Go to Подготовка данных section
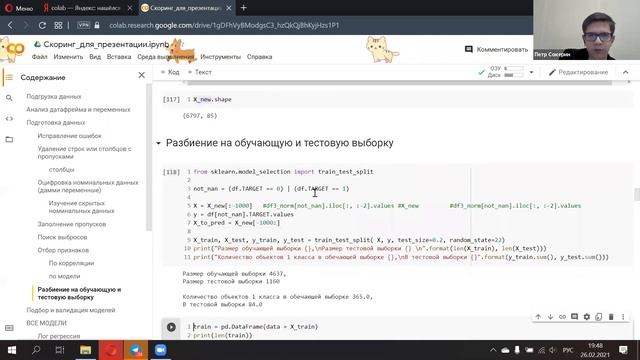This screenshot has width=640, height=360. [56, 123]
